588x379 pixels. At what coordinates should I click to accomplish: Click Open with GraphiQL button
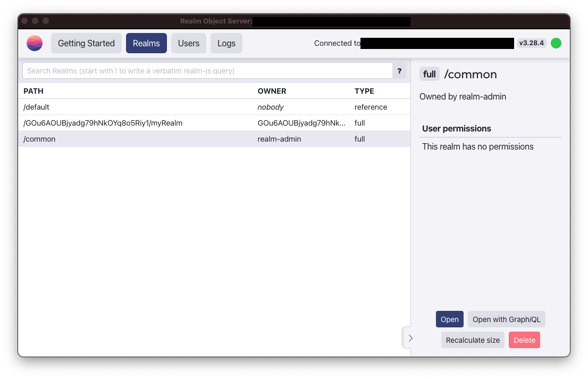[506, 319]
